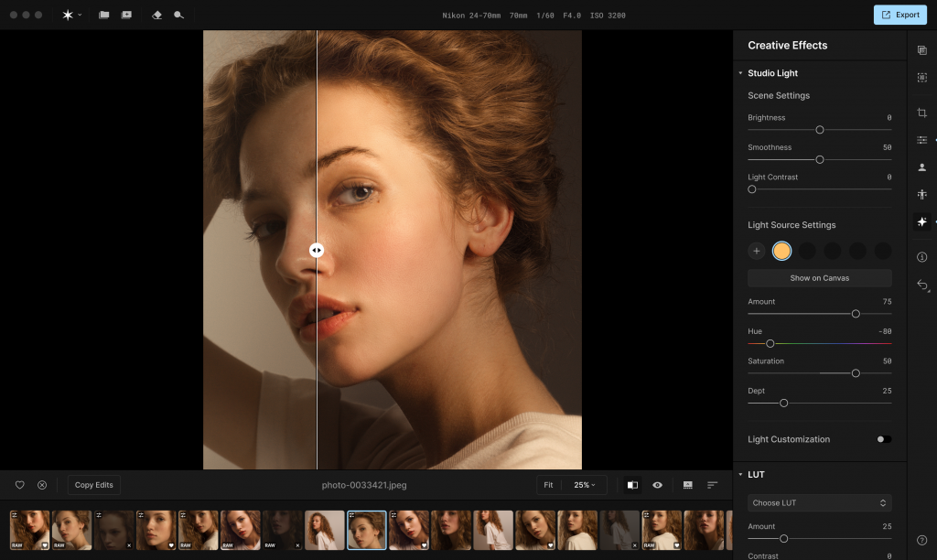Click the ISO 3200 metadata text
Screen dimensions: 937x560
click(608, 16)
